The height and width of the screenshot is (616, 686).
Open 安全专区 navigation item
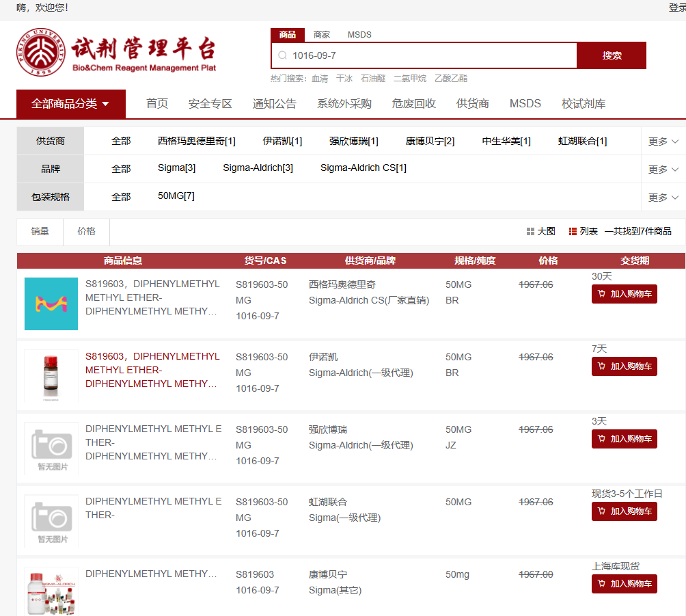[x=210, y=104]
